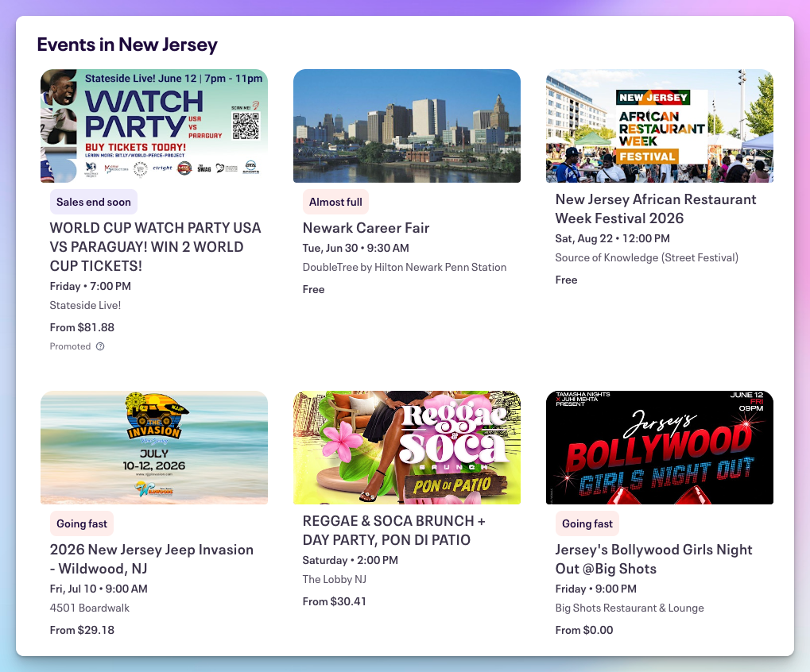This screenshot has height=672, width=810.
Task: Click the 'Events in New Jersey' heading
Action: pyautogui.click(x=127, y=44)
